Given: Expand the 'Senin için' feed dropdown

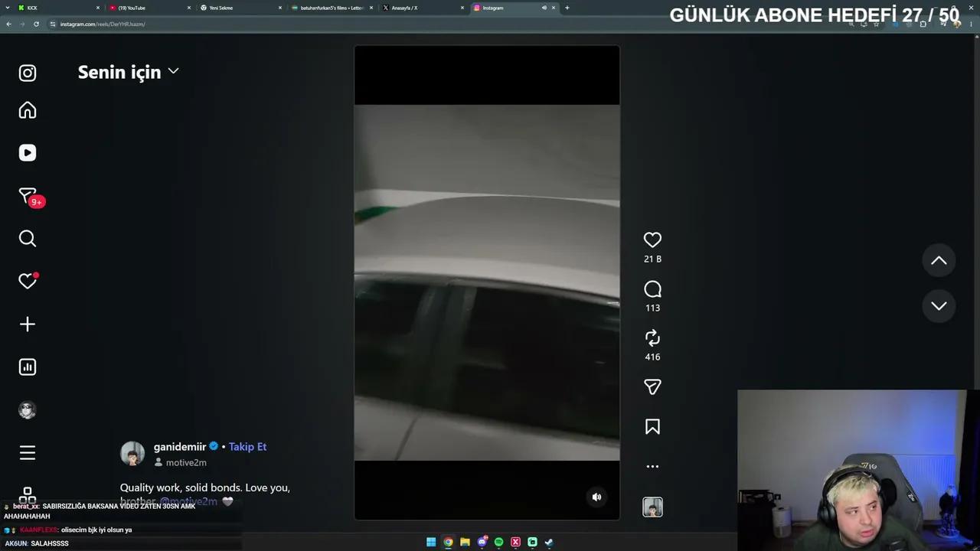Looking at the screenshot, I should coord(129,72).
